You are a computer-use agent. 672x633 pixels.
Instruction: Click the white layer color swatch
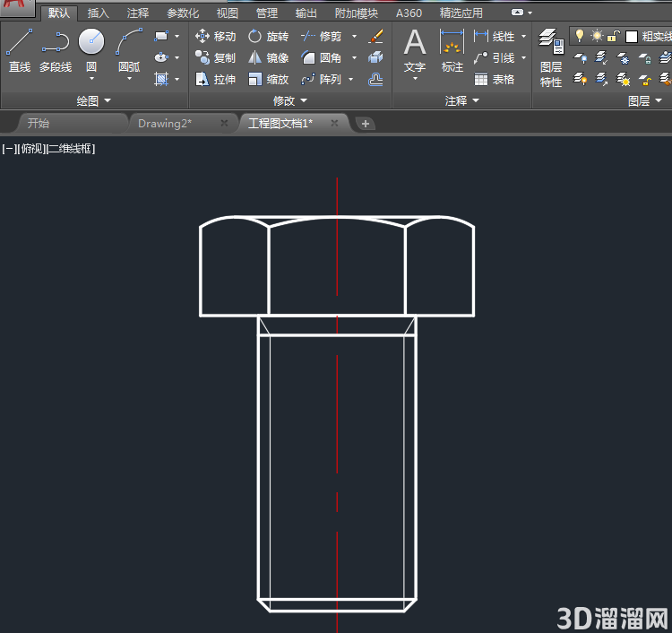pyautogui.click(x=632, y=37)
